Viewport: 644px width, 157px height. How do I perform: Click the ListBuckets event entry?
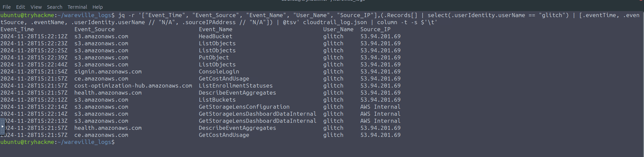pyautogui.click(x=217, y=100)
